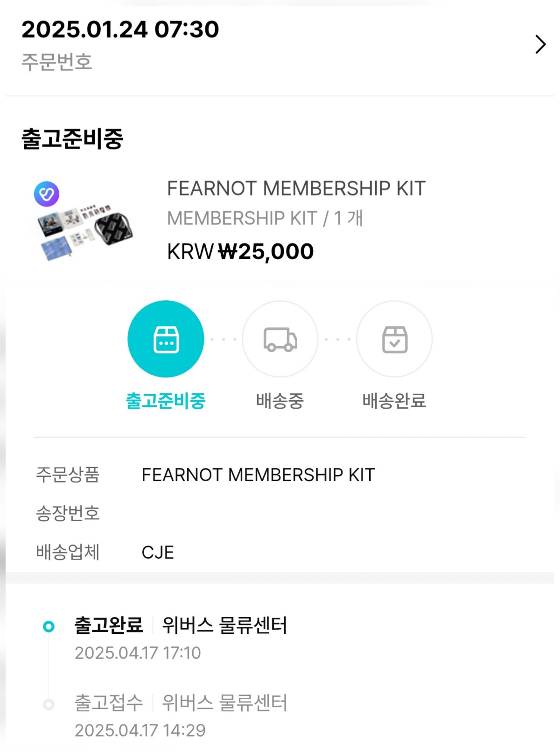The height and width of the screenshot is (752, 560).
Task: Click the order date 2025.01.24 07:30
Action: point(120,29)
